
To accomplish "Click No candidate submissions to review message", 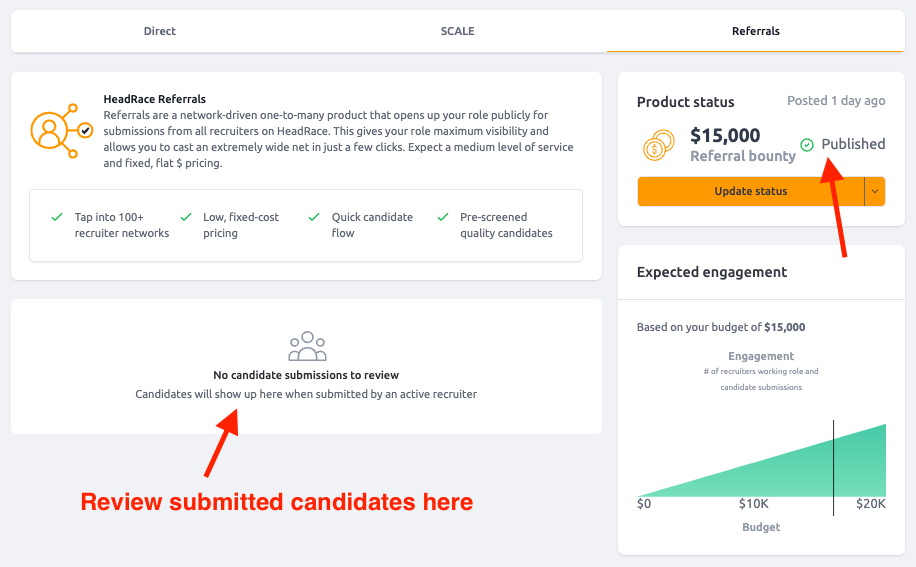I will tap(306, 375).
